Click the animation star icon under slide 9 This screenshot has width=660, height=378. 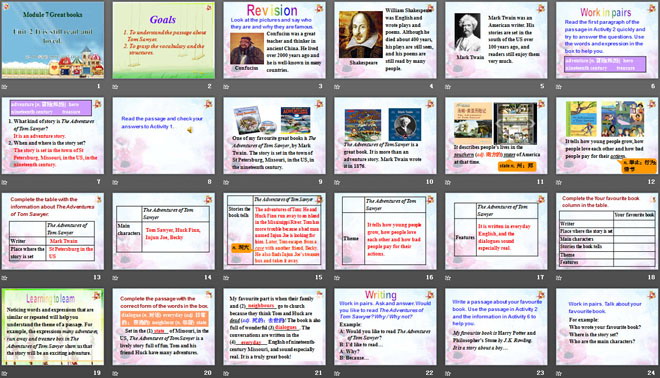click(226, 182)
